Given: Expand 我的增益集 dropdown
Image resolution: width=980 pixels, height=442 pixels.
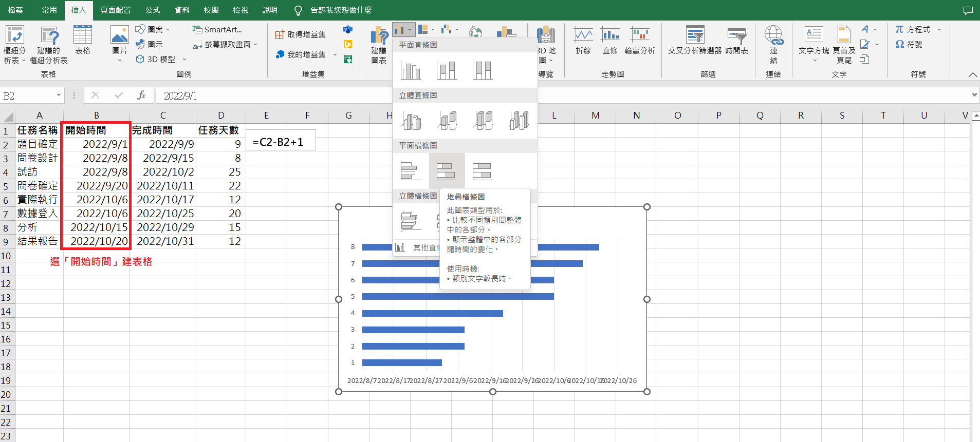Looking at the screenshot, I should pos(335,54).
